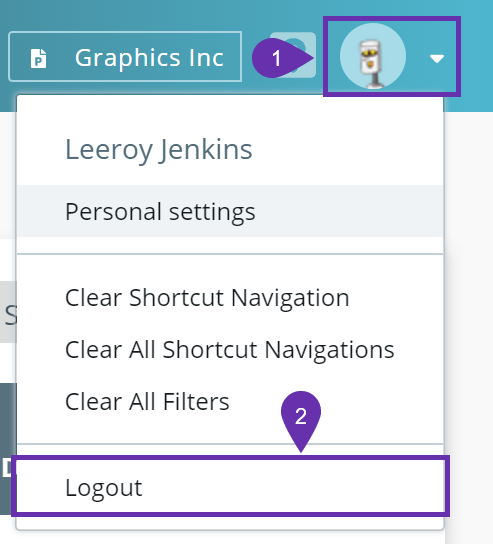Select Clear All Filters
The height and width of the screenshot is (544, 493).
[x=147, y=401]
